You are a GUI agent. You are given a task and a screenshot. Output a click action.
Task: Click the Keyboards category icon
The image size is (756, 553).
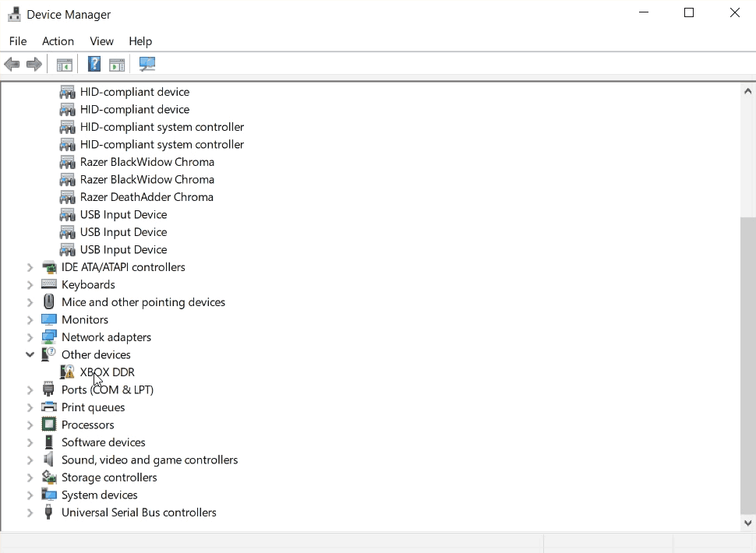[x=48, y=284]
